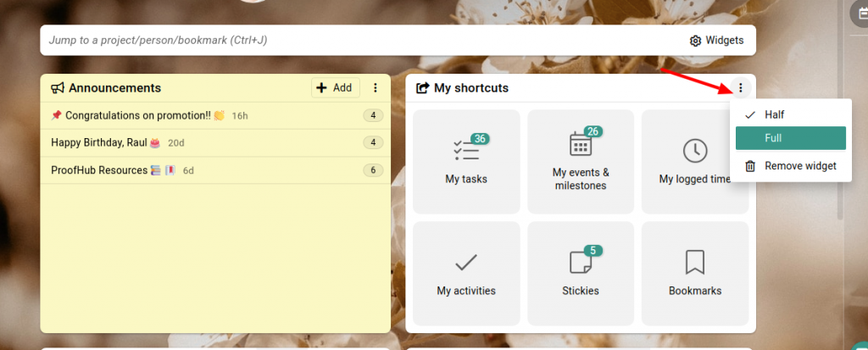
Task: Open the Widgets settings gear
Action: (x=716, y=41)
